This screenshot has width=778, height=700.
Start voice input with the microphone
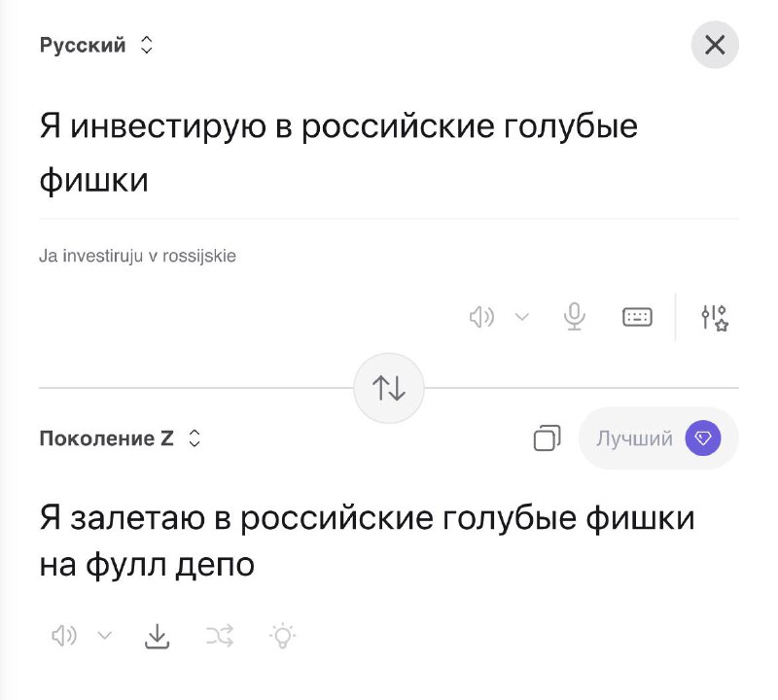pos(574,316)
